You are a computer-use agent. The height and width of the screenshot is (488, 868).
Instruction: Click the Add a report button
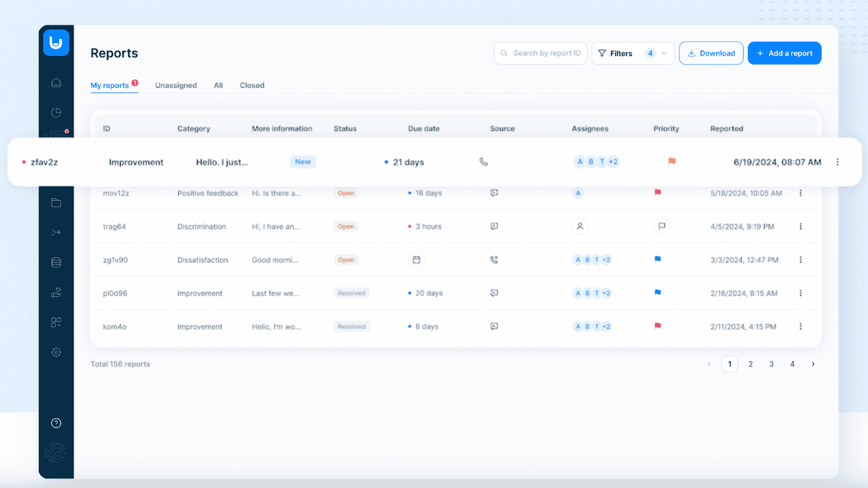coord(784,53)
